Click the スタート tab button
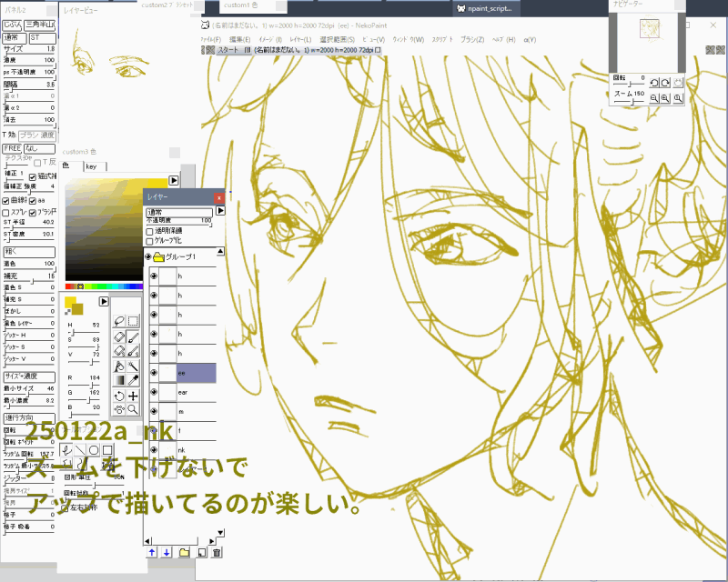The width and height of the screenshot is (728, 582). pos(234,50)
